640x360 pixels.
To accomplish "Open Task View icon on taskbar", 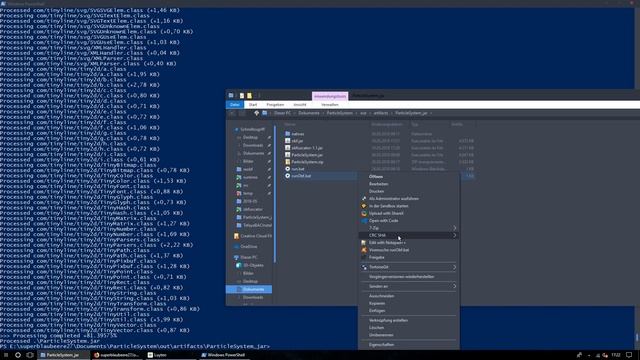I will 30,355.
